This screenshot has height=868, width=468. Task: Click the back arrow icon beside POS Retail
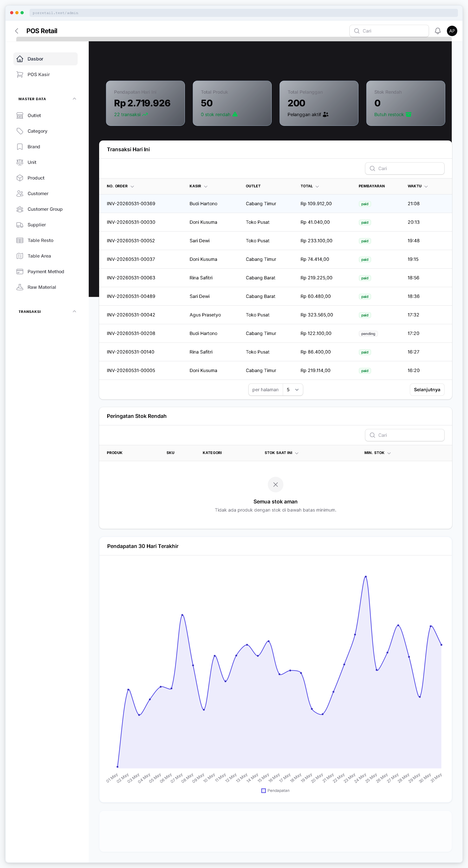(17, 31)
